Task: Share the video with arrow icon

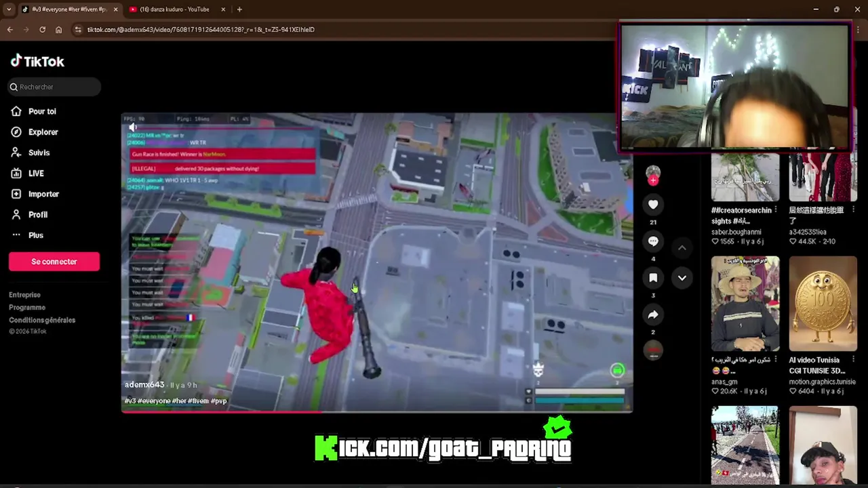Action: click(x=653, y=314)
